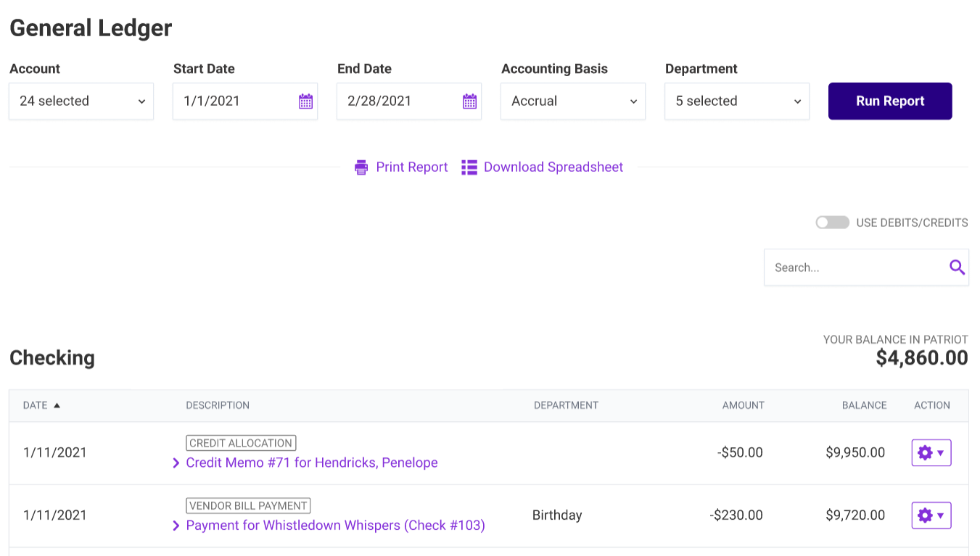Open the Account dropdown showing 24 selected

coord(81,101)
